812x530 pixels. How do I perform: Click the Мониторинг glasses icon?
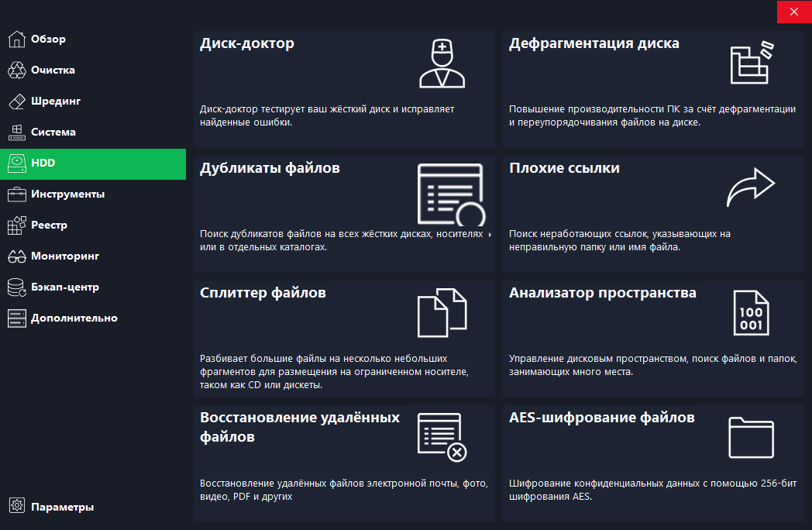click(x=16, y=256)
